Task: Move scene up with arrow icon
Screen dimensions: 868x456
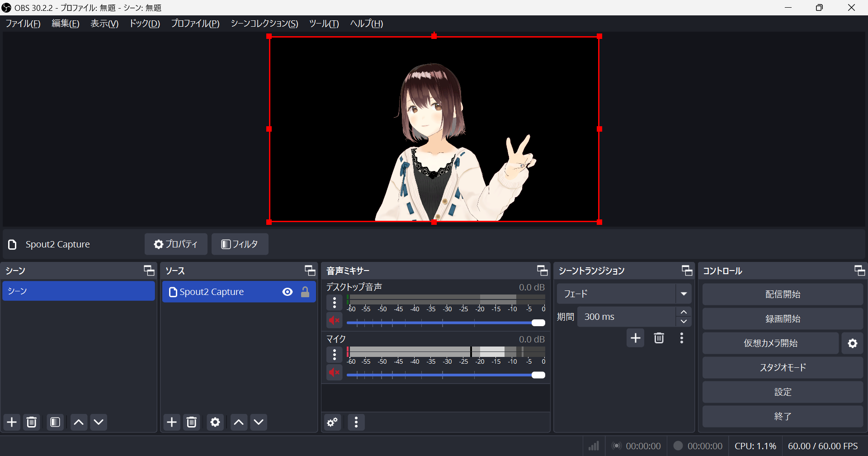Action: pyautogui.click(x=79, y=422)
